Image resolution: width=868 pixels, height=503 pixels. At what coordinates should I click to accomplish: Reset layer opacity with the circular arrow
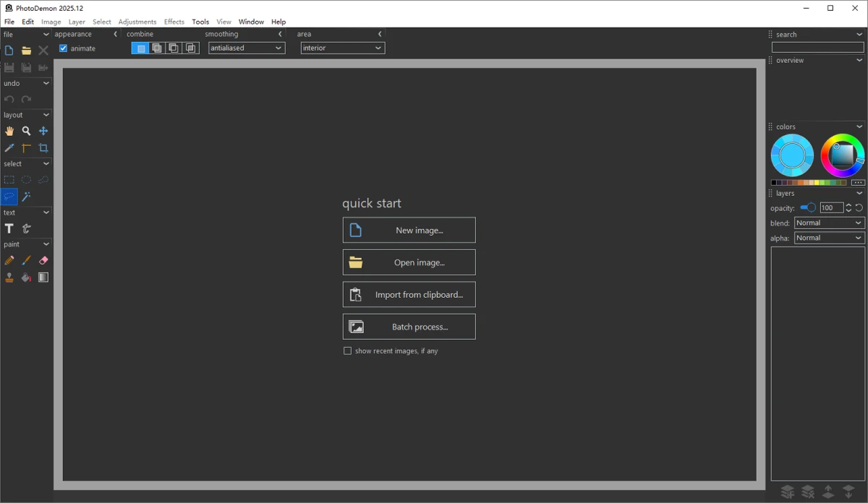[x=859, y=207]
